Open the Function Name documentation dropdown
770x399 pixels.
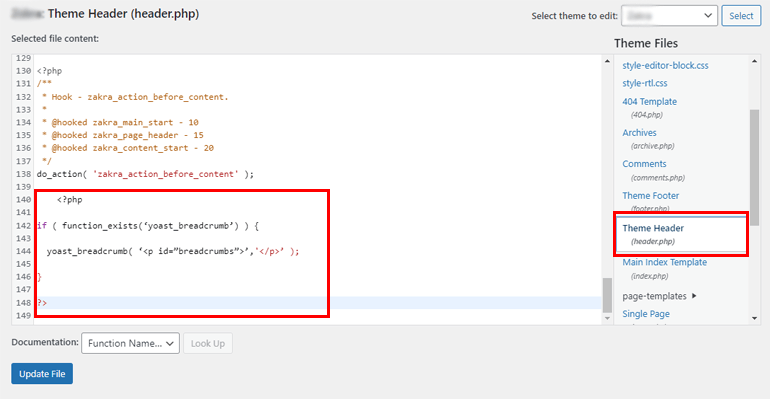click(131, 343)
